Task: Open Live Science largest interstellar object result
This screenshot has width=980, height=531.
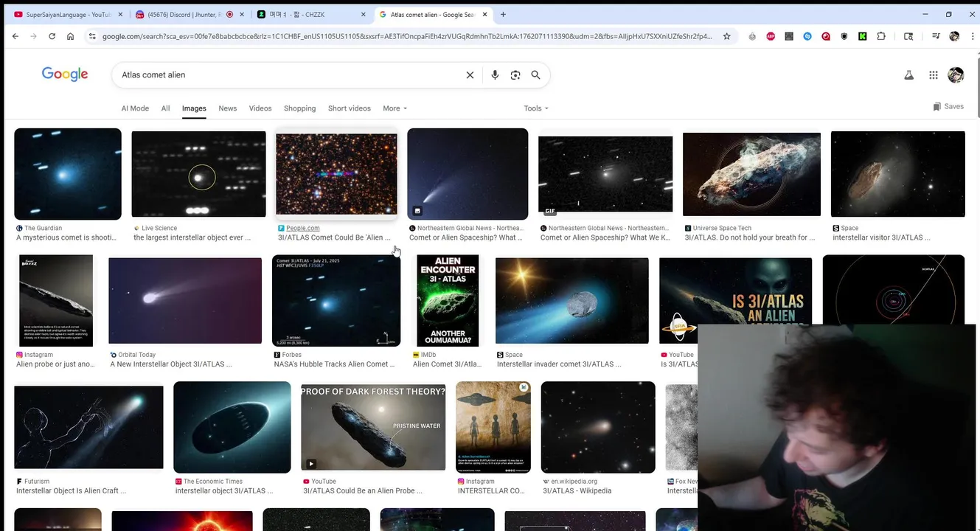Action: [192, 237]
